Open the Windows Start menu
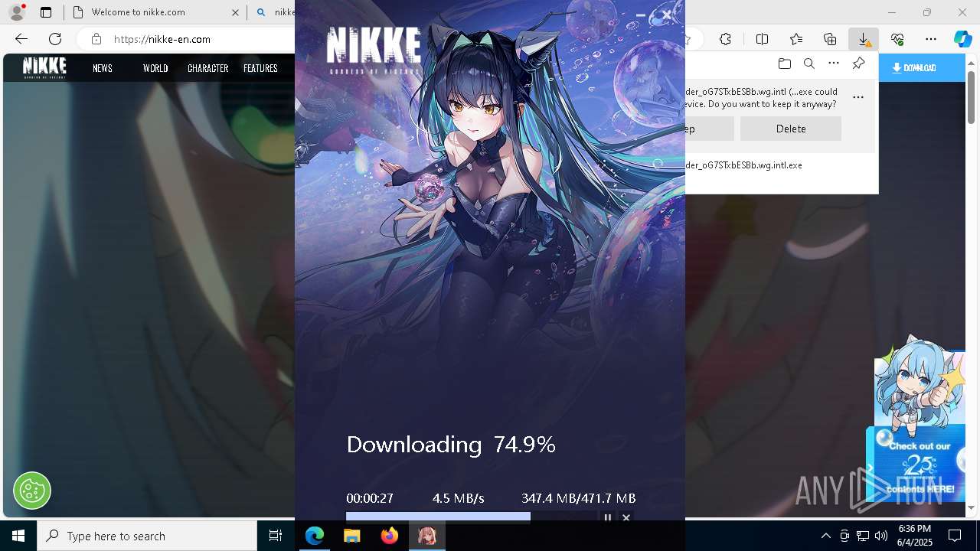The image size is (980, 551). pos(18,536)
